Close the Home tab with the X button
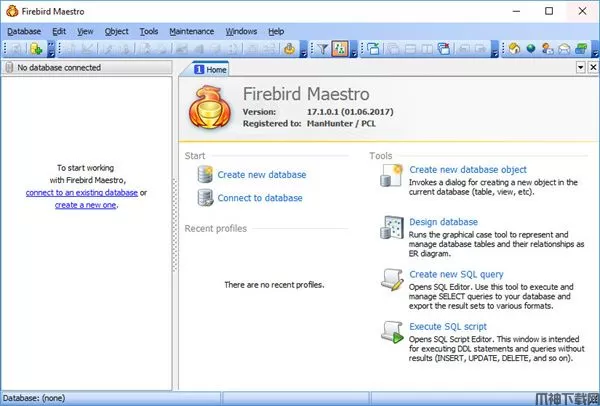Screen dimensions: 600x406 593,68
